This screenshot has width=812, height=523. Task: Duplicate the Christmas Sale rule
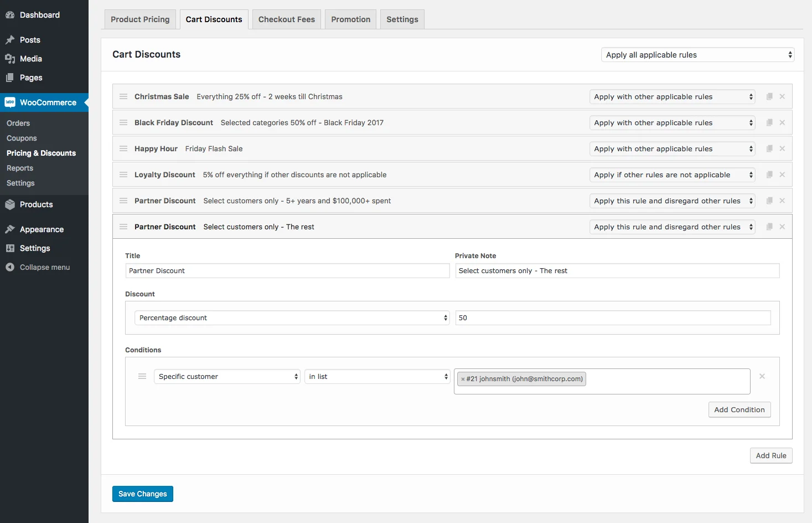click(x=769, y=96)
